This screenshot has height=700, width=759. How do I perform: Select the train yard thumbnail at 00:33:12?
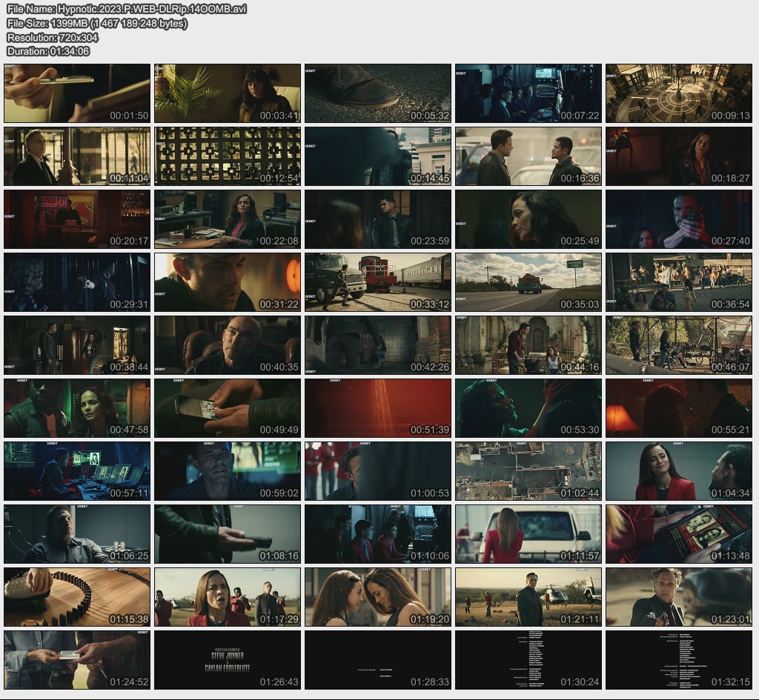click(x=377, y=282)
